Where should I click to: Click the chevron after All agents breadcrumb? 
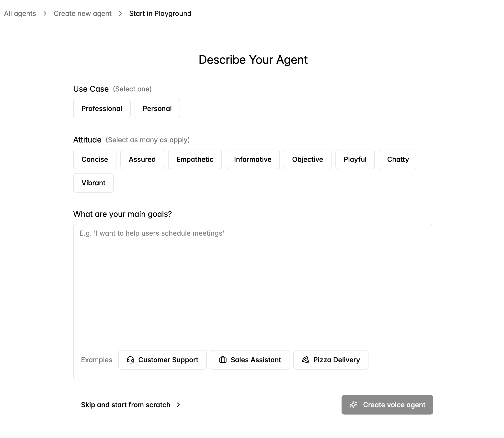click(45, 14)
